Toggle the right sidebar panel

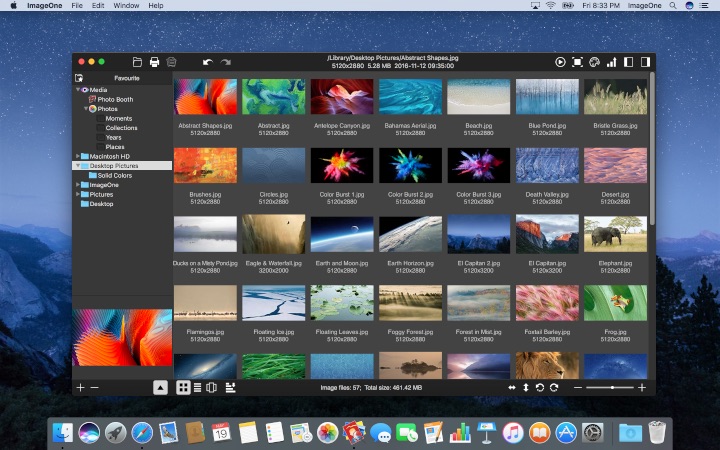pyautogui.click(x=645, y=62)
